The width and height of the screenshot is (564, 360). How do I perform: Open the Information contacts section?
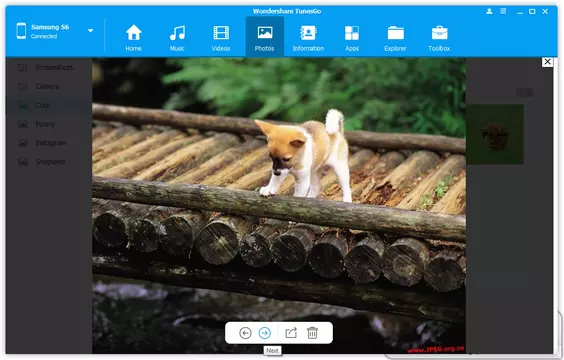[x=308, y=38]
